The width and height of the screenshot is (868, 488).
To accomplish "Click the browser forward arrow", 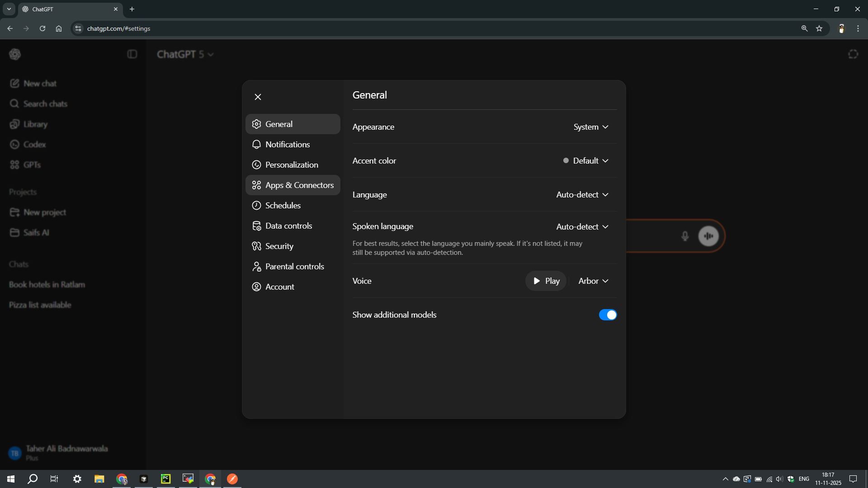I will [x=26, y=28].
